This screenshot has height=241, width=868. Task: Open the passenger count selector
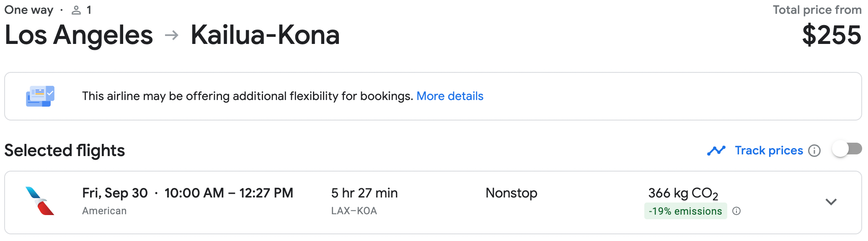coord(82,9)
